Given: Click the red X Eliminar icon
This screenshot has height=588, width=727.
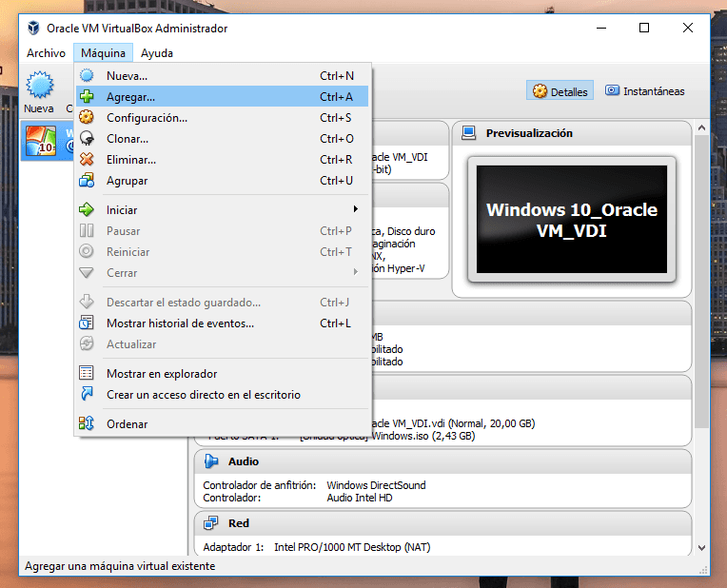Looking at the screenshot, I should pyautogui.click(x=87, y=159).
